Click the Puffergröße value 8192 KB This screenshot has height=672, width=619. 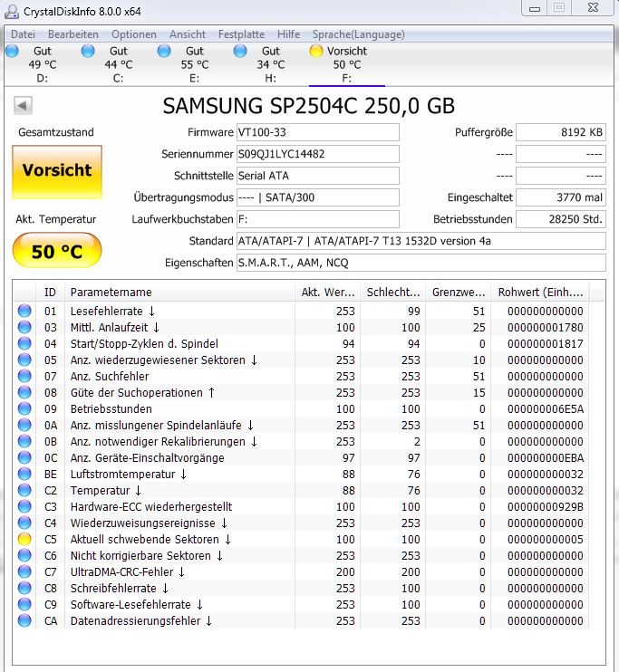[561, 132]
